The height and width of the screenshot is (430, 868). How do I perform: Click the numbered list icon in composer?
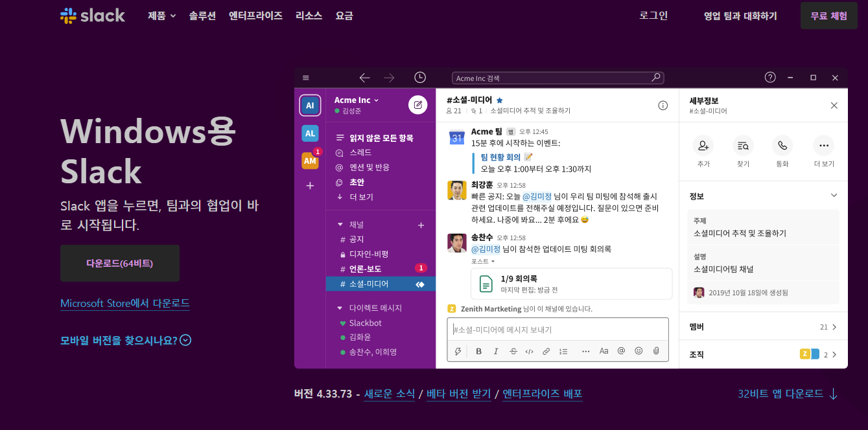pyautogui.click(x=563, y=351)
